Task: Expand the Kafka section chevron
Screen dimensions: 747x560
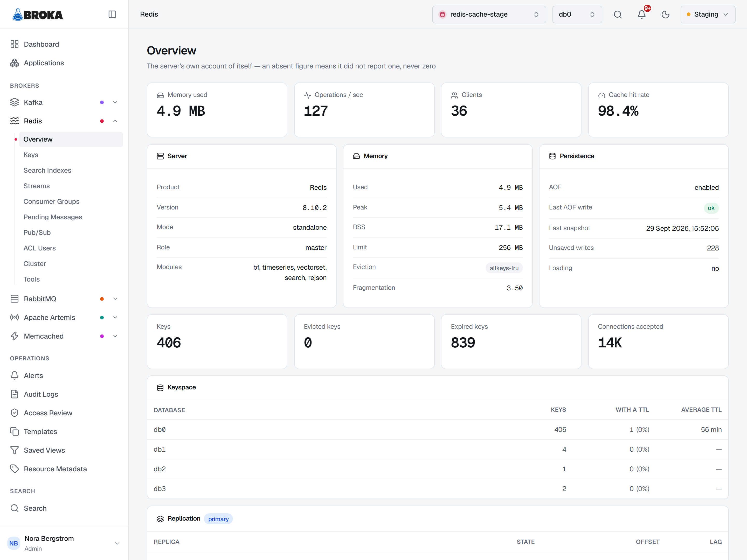Action: pos(115,102)
